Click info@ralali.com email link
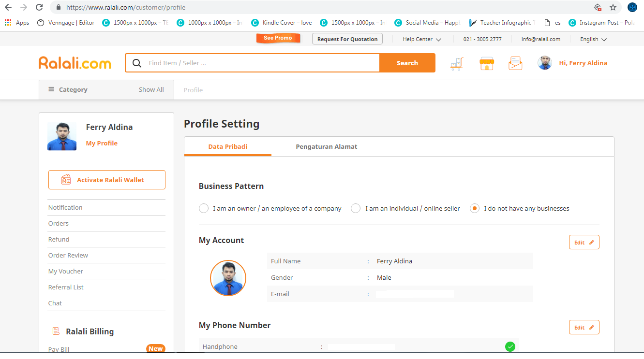This screenshot has width=644, height=359. (x=541, y=39)
